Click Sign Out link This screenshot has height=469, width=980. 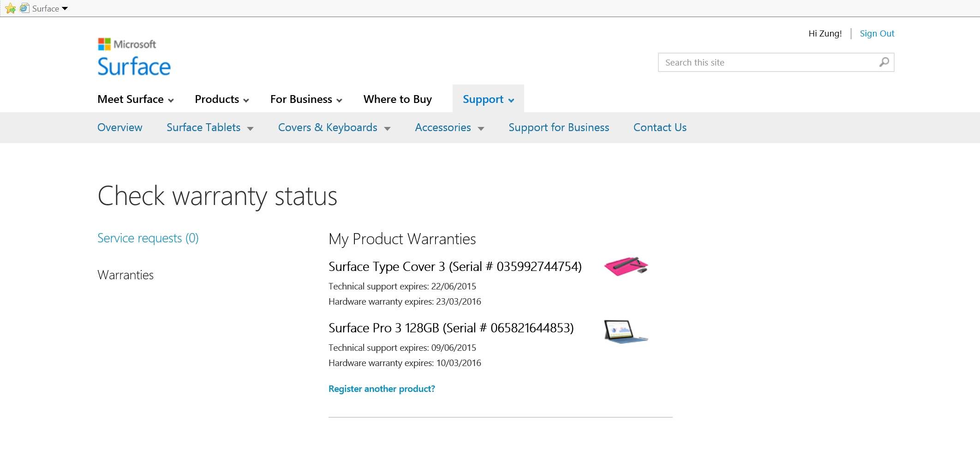877,33
